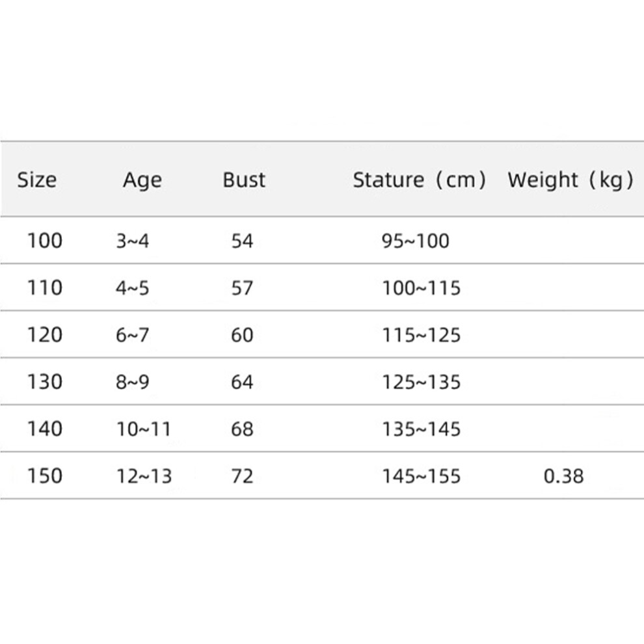
Task: Click the bust value 54
Action: point(243,241)
